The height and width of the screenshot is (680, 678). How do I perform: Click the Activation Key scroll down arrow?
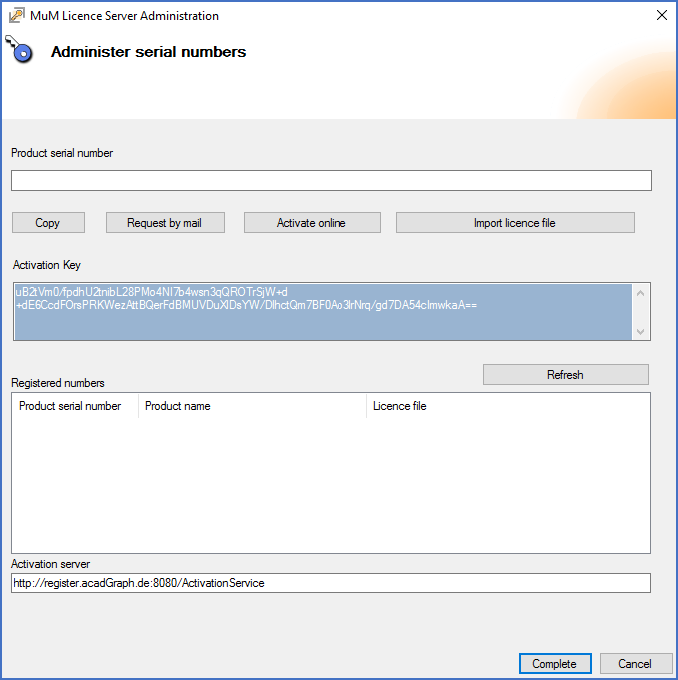pos(641,332)
